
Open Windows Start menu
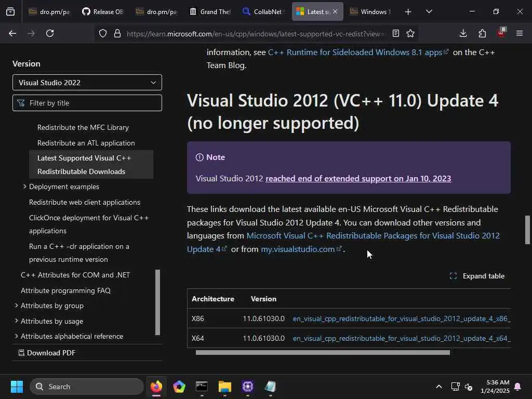[17, 387]
